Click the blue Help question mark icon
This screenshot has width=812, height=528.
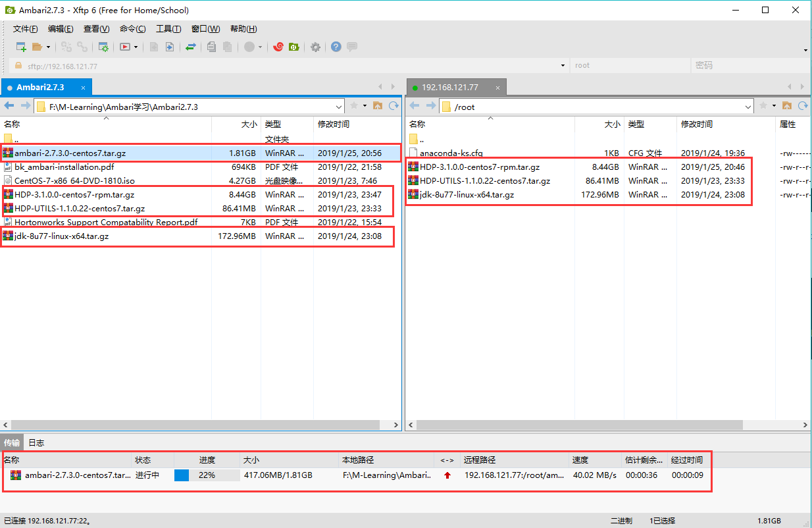(x=336, y=47)
